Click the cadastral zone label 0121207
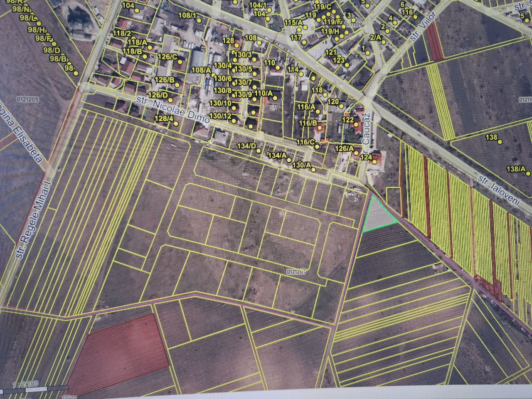This screenshot has height=399, width=532. (x=296, y=271)
